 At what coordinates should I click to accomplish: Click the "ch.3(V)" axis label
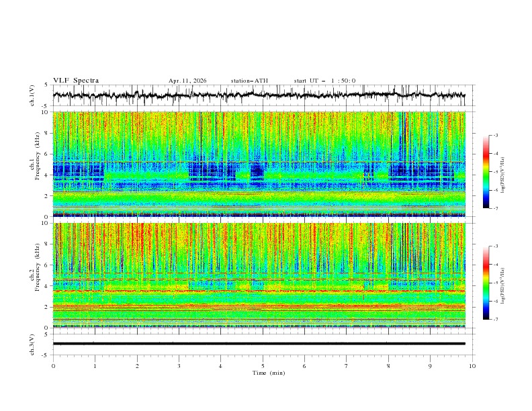click(32, 345)
